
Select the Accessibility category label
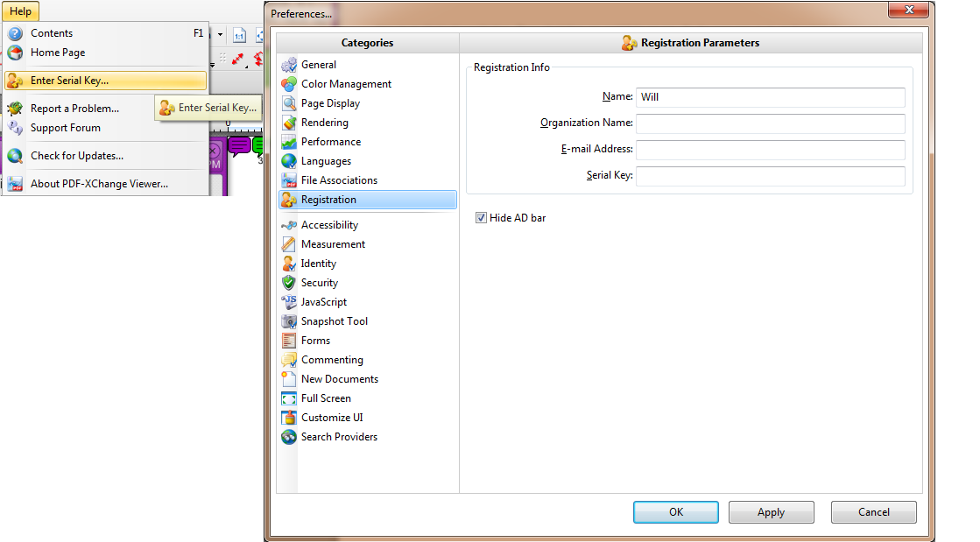tap(330, 225)
